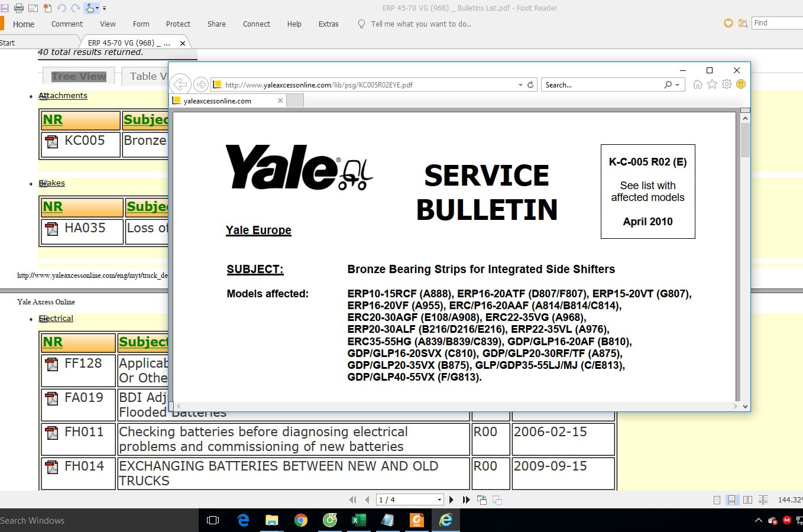This screenshot has width=803, height=532.
Task: Select the facing pages view icon
Action: (x=747, y=500)
